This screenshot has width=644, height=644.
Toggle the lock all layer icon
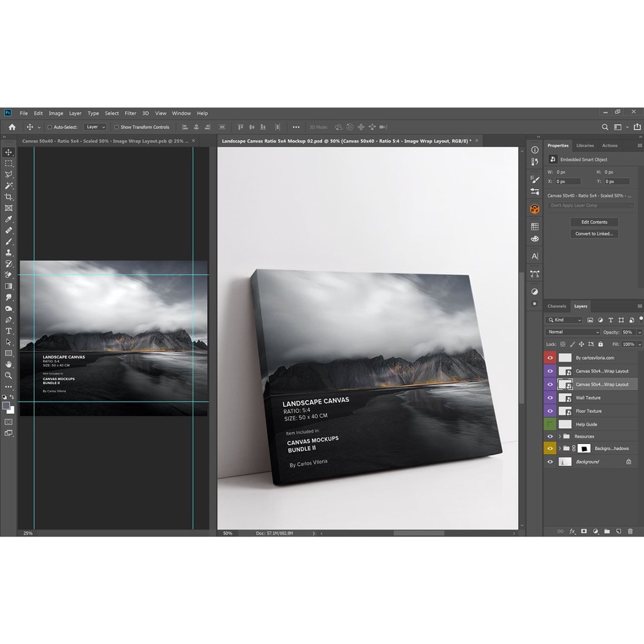[601, 344]
